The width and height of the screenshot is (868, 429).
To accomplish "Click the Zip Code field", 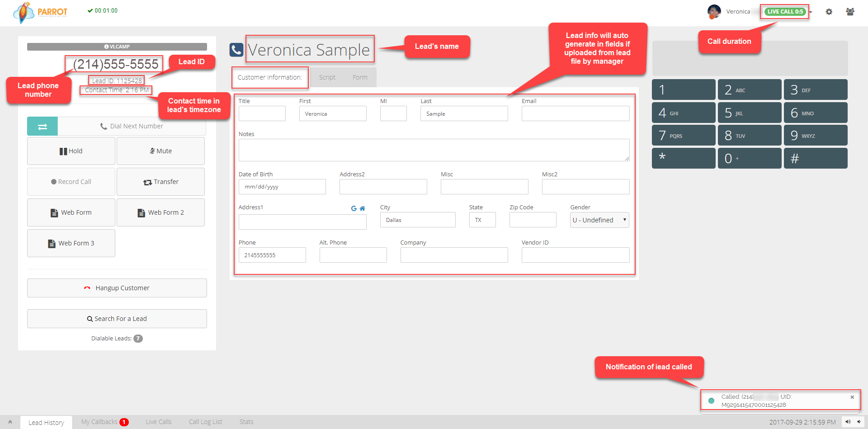I will click(533, 220).
